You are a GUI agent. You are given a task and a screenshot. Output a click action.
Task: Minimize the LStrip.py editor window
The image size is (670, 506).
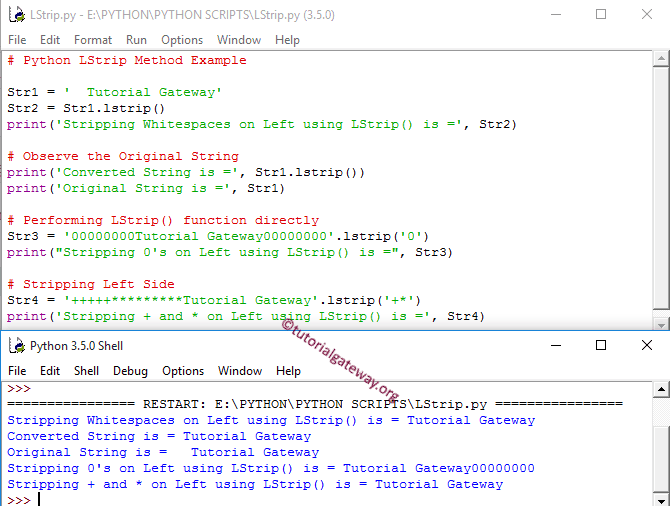pos(556,15)
